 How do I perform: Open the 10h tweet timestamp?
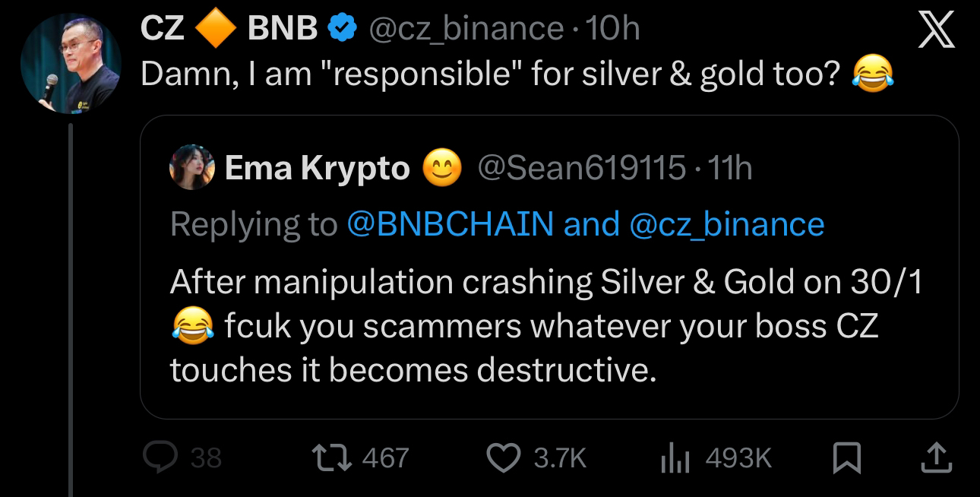pyautogui.click(x=614, y=30)
